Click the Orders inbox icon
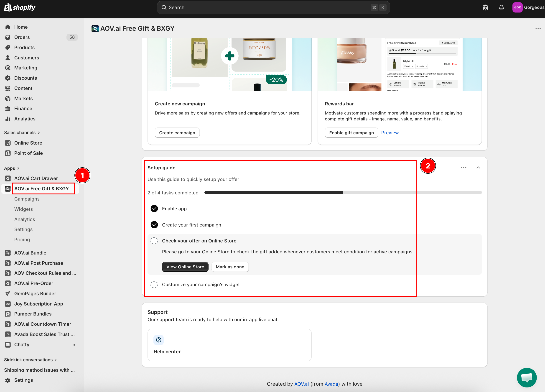 point(8,37)
